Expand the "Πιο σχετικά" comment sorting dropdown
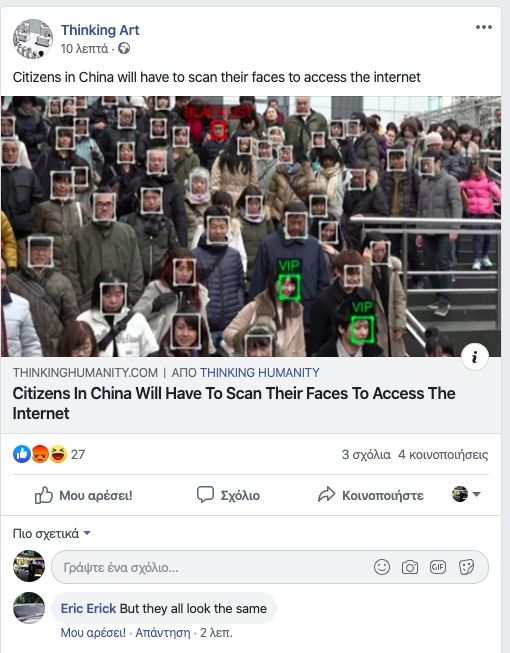The height and width of the screenshot is (653, 510). click(x=52, y=533)
